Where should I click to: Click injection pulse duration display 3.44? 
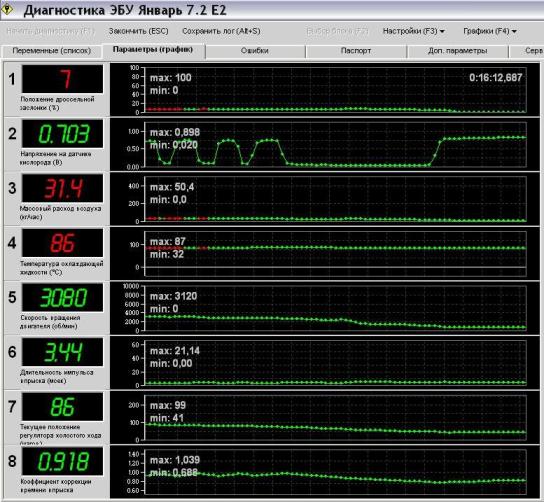tap(62, 352)
